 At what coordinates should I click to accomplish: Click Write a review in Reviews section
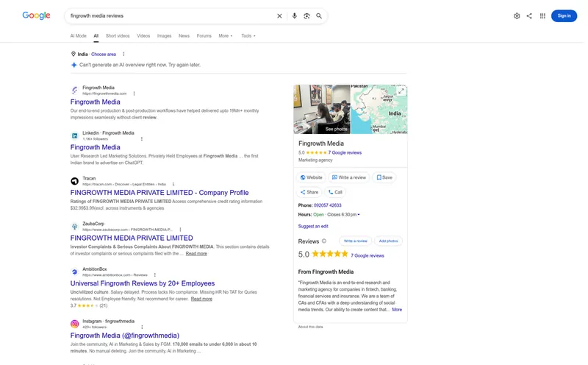coord(356,241)
